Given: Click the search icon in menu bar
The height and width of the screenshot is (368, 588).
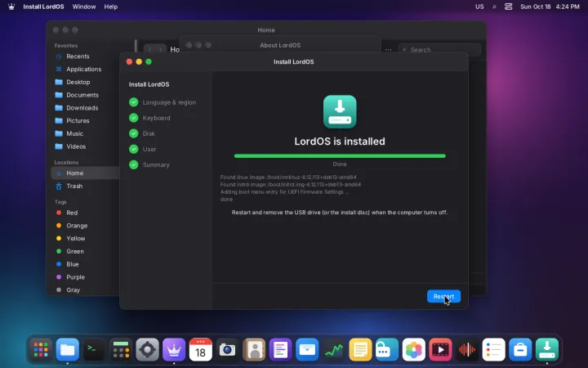Looking at the screenshot, I should click(494, 7).
